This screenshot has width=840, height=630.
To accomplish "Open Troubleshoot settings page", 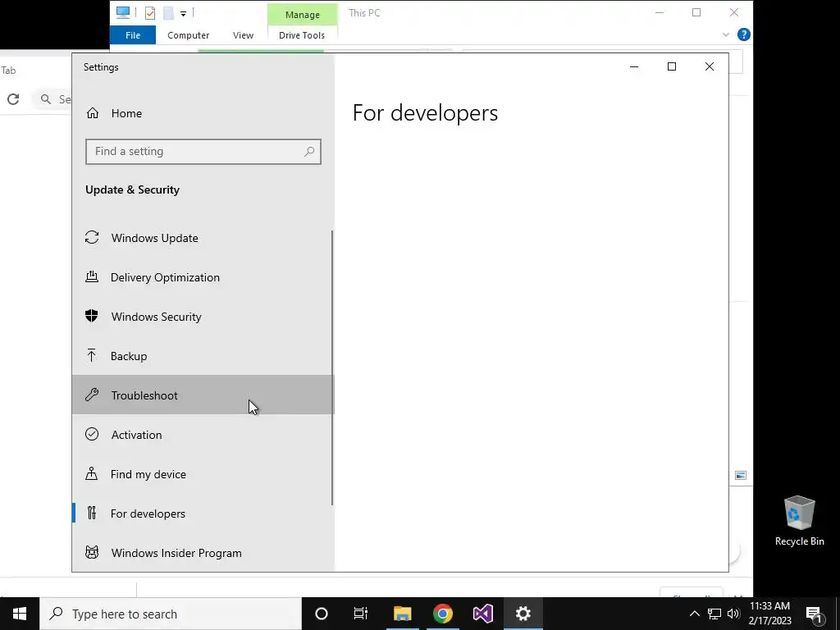I will click(203, 395).
